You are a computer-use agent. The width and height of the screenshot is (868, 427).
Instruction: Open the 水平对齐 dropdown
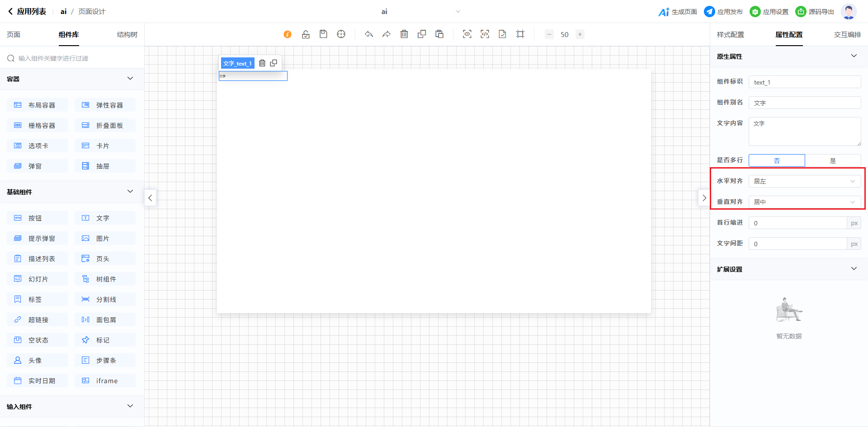click(x=805, y=181)
